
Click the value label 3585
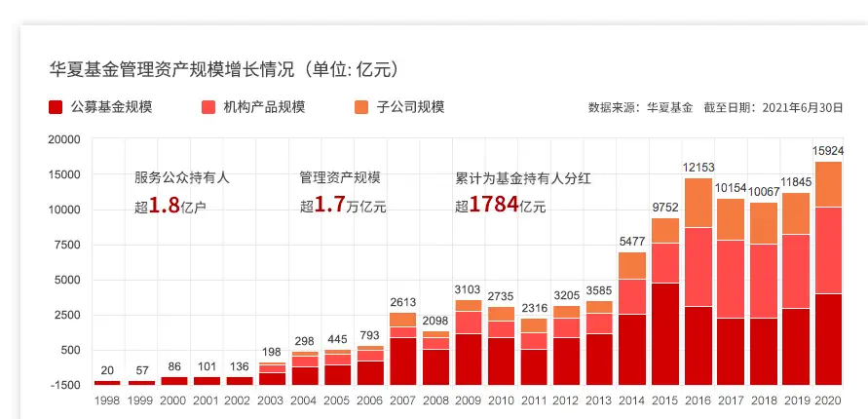pyautogui.click(x=599, y=290)
